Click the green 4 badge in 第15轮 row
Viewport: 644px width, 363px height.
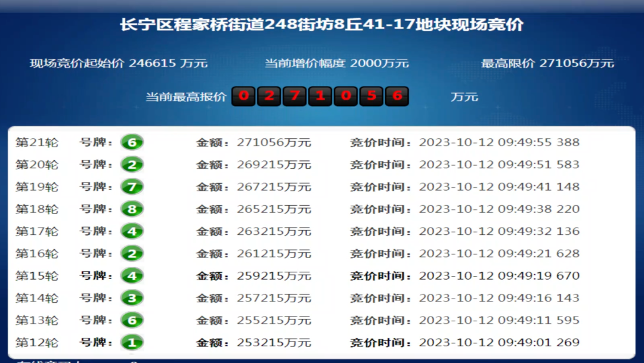[x=132, y=276]
